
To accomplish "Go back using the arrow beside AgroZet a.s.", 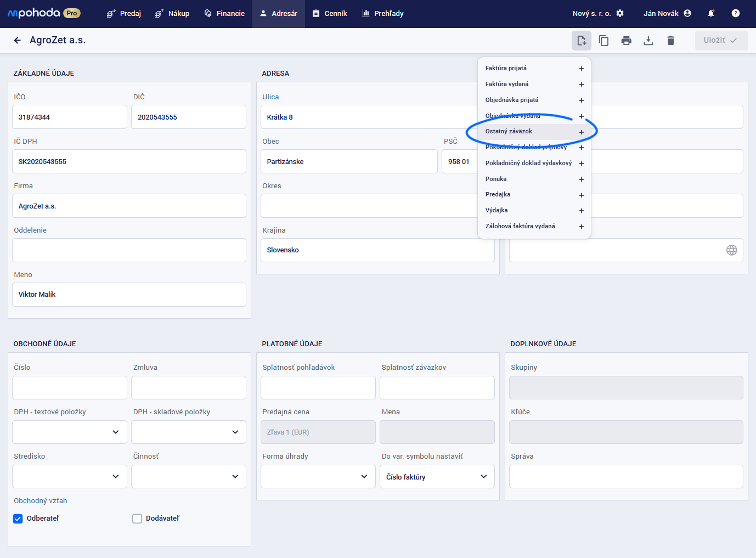I will point(18,40).
